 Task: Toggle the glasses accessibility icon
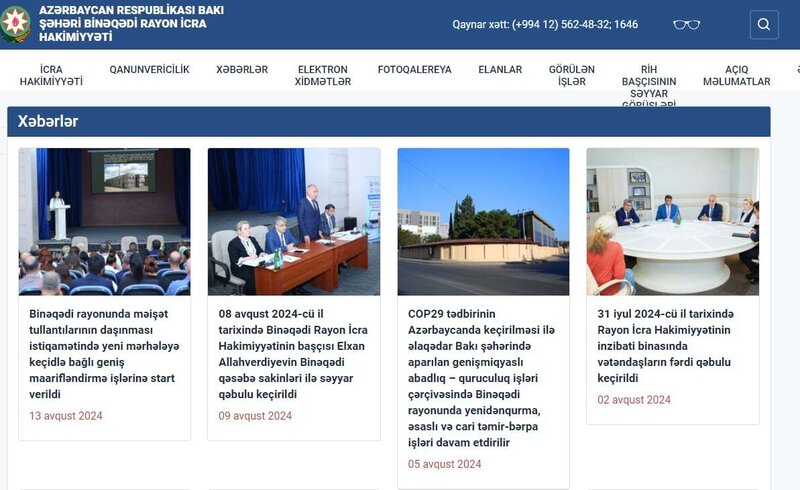point(686,24)
